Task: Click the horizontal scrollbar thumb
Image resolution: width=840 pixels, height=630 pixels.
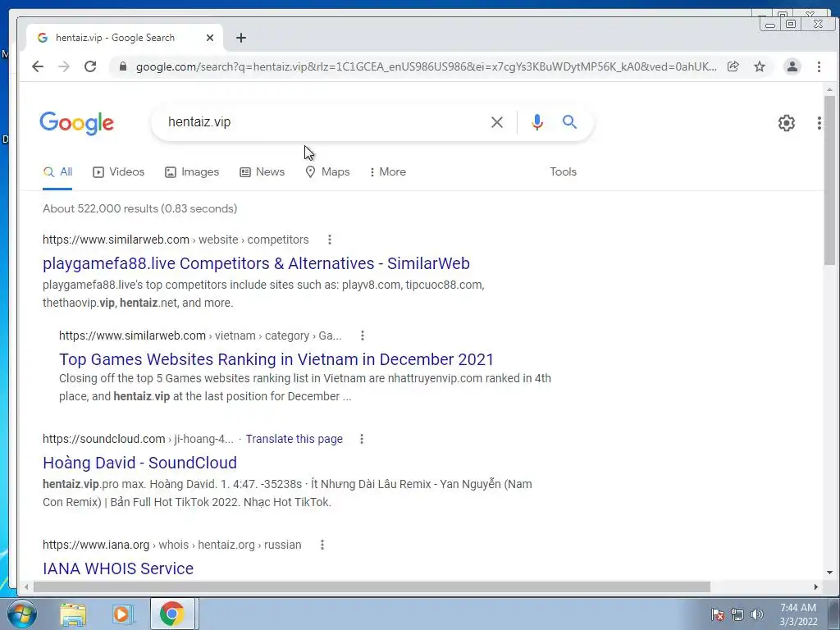Action: click(372, 587)
